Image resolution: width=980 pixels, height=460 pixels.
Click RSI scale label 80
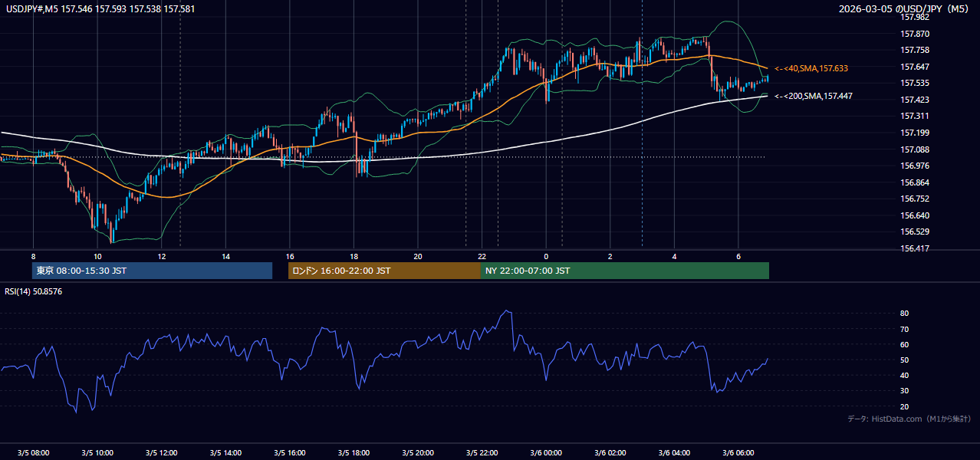(x=904, y=314)
